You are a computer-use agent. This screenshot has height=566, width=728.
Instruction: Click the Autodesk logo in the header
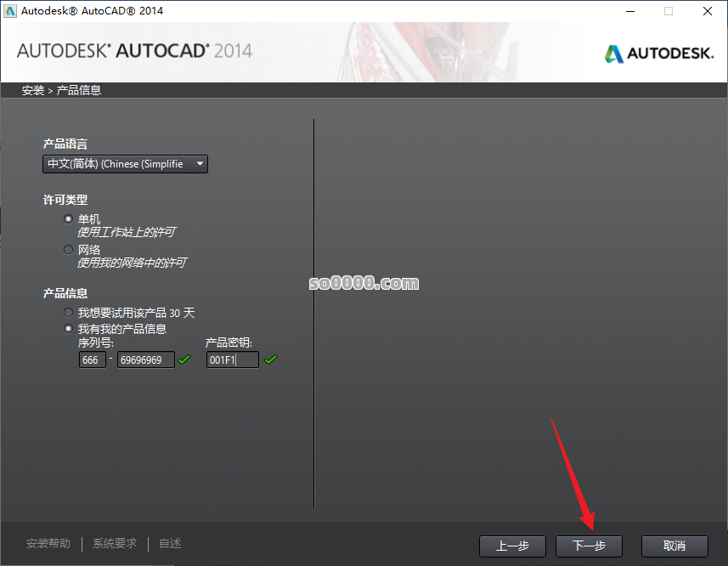pyautogui.click(x=659, y=52)
